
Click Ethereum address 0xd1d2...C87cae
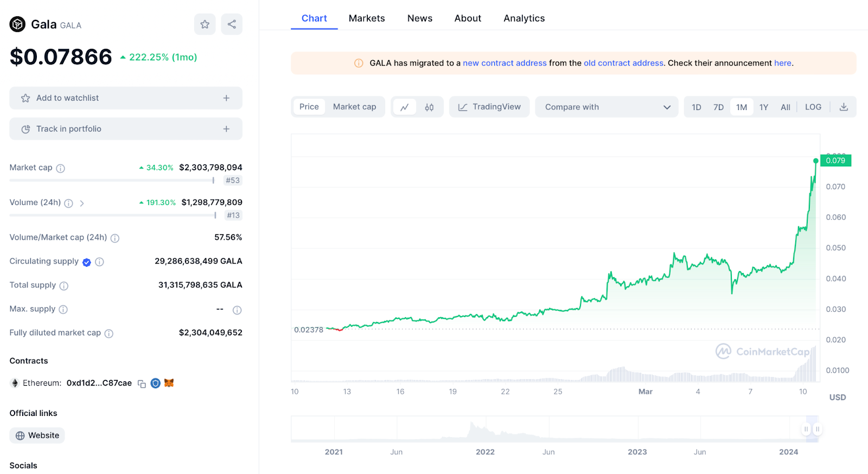coord(99,383)
